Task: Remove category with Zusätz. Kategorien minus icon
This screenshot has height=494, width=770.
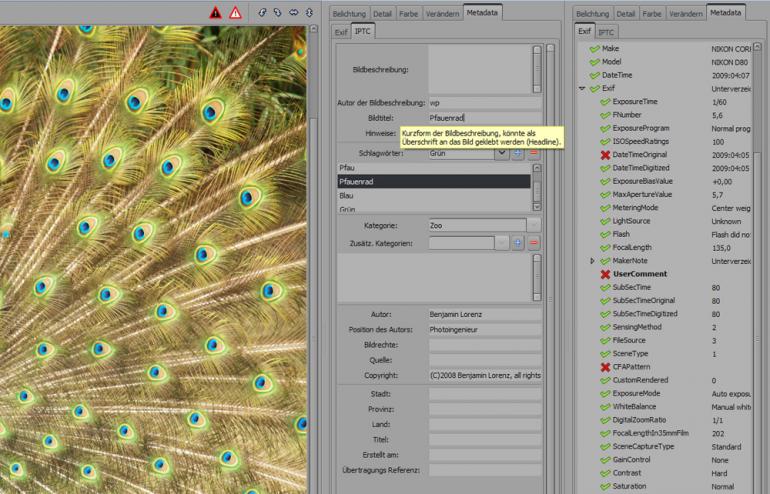Action: [x=534, y=243]
